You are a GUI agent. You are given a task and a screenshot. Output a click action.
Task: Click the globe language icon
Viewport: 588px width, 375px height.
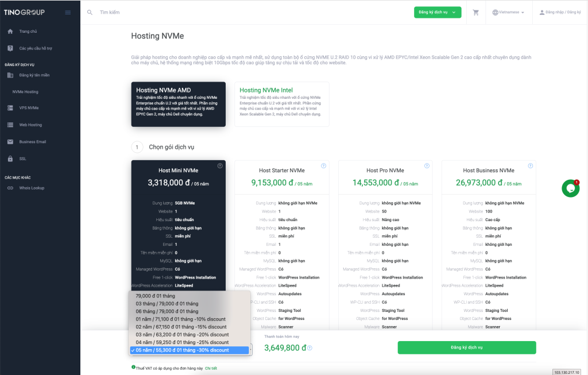pos(495,13)
